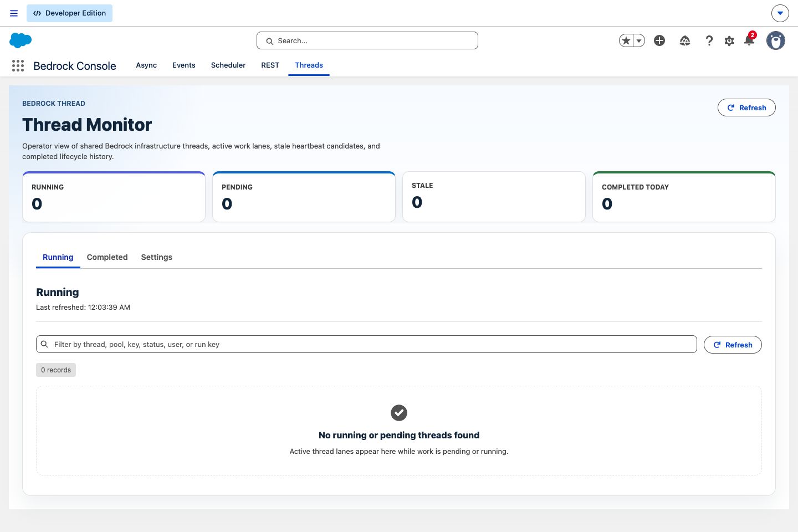Open the App Launcher dots grid
The width and height of the screenshot is (798, 532).
click(18, 66)
